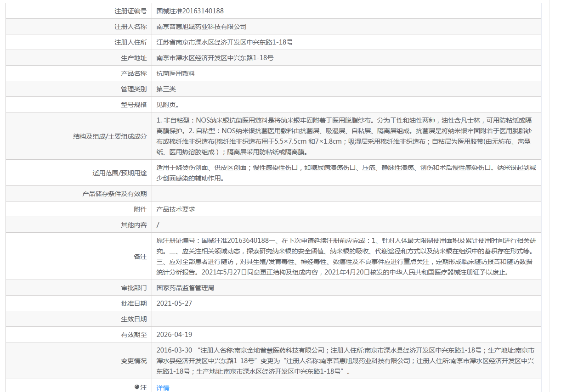The width and height of the screenshot is (561, 392).
Task: Select the 注册人住所 address value
Action: tap(225, 42)
